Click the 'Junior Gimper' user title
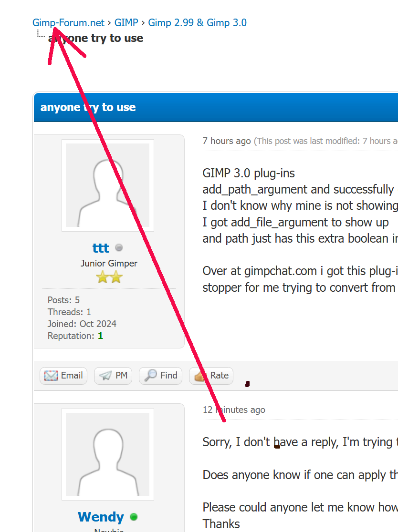Screen dimensions: 398x532 pos(109,263)
